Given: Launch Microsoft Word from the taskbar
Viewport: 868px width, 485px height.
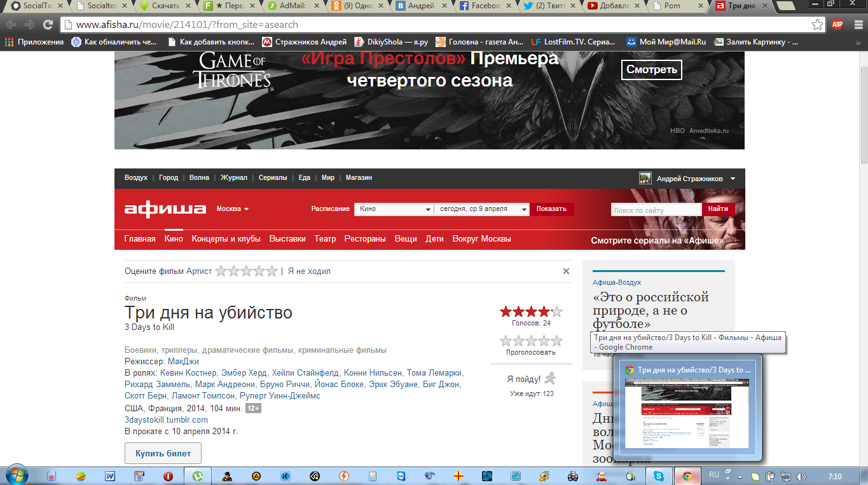Looking at the screenshot, I should pyautogui.click(x=109, y=475).
